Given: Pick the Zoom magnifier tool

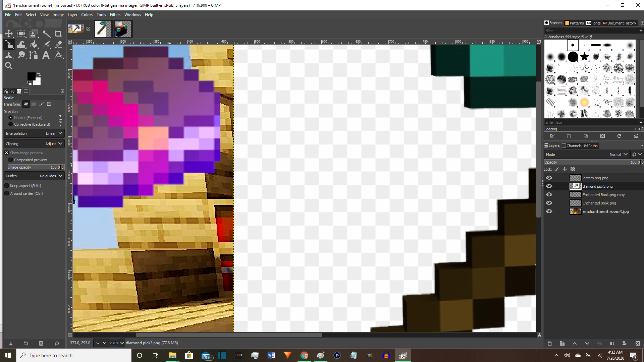Looking at the screenshot, I should click(9, 66).
